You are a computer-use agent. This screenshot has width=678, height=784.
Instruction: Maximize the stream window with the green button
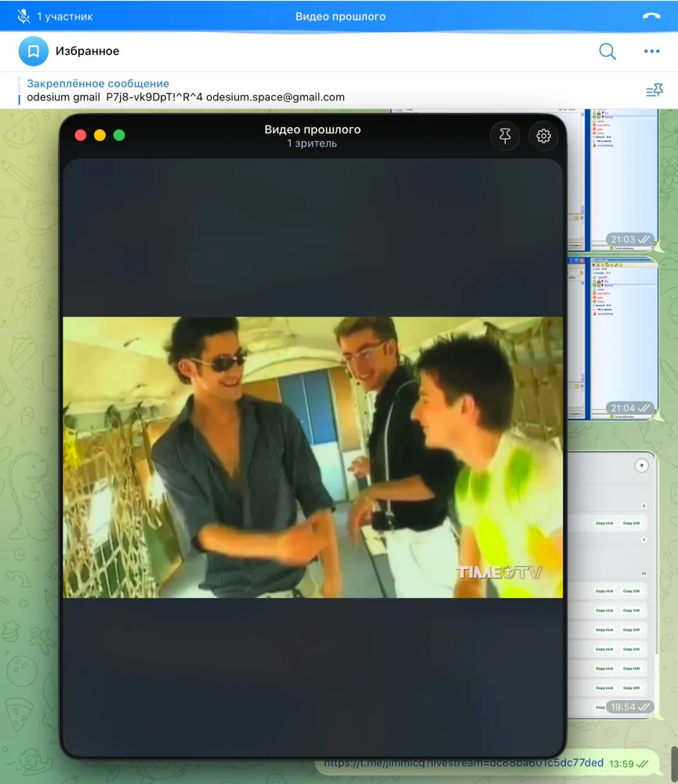[x=119, y=135]
